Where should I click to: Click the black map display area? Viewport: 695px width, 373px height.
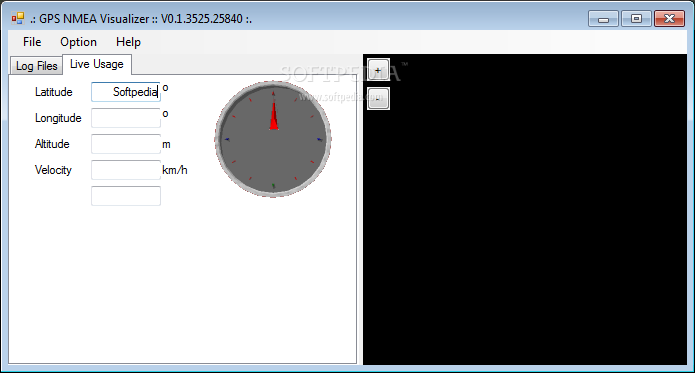tap(525, 210)
